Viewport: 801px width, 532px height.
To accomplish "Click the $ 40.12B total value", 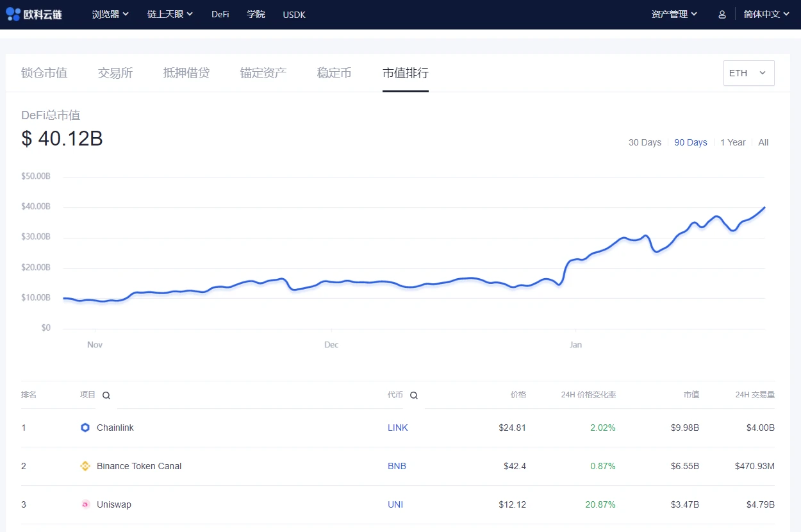I will (62, 138).
